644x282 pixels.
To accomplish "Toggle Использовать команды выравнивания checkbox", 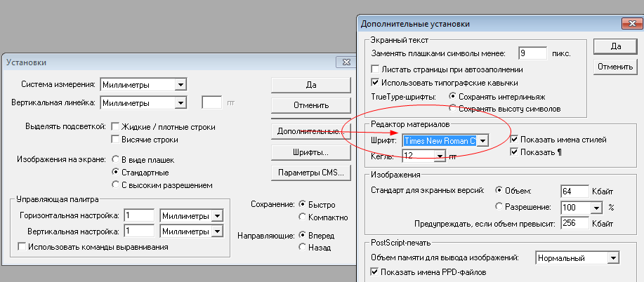I will click(x=22, y=247).
